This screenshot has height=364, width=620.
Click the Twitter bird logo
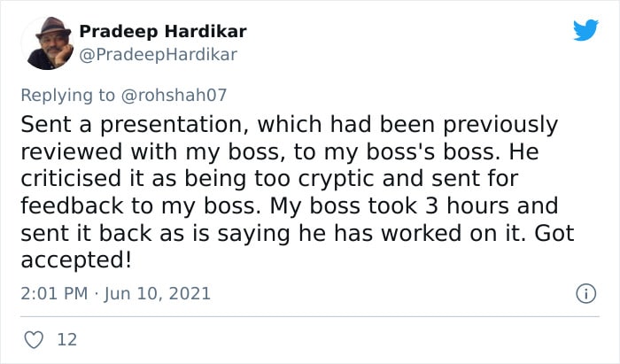coord(585,29)
